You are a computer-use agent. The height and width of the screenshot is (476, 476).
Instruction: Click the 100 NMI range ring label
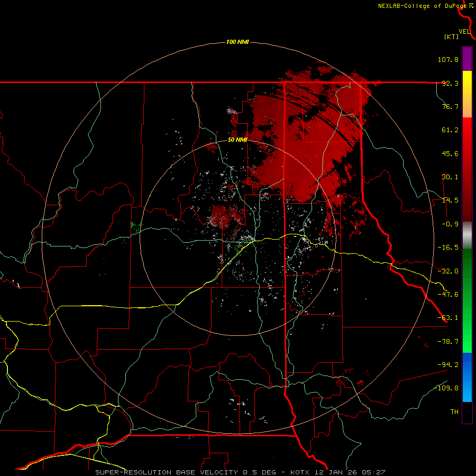pyautogui.click(x=237, y=42)
